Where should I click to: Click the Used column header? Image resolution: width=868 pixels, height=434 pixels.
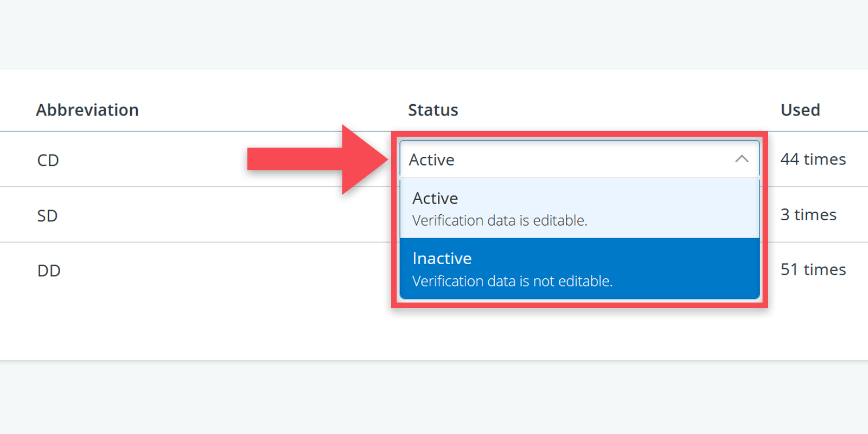800,110
